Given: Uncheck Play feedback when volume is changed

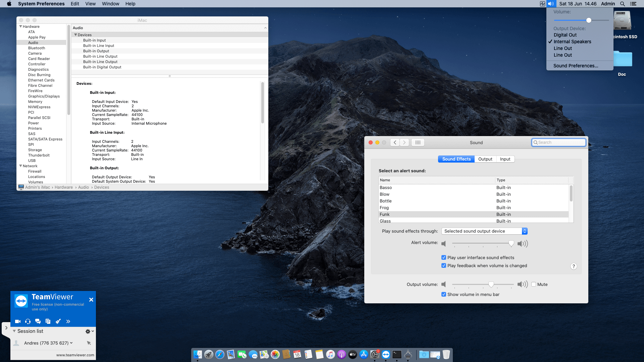Looking at the screenshot, I should tap(443, 265).
